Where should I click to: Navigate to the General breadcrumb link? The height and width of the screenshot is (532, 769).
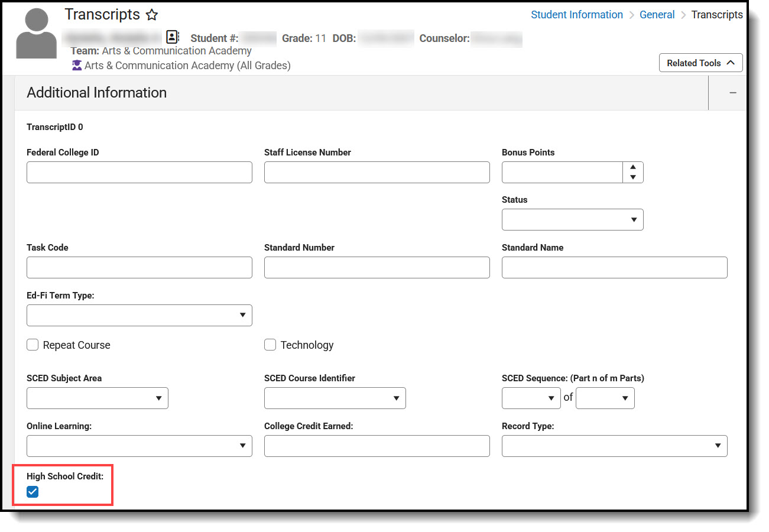point(657,15)
